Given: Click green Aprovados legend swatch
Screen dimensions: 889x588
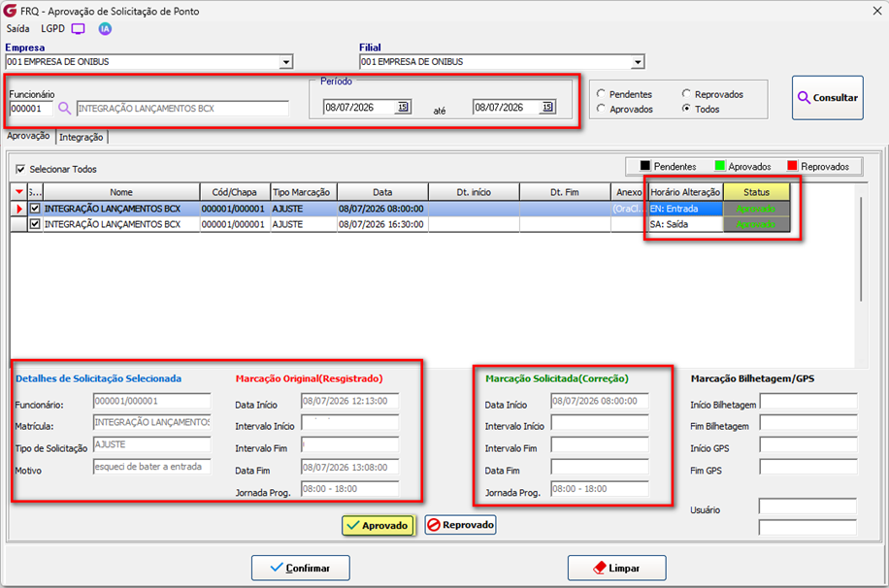Looking at the screenshot, I should tap(720, 166).
